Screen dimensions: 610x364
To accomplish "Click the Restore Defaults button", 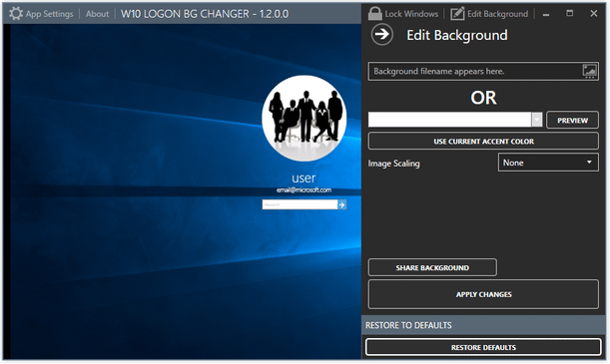I will coord(483,347).
